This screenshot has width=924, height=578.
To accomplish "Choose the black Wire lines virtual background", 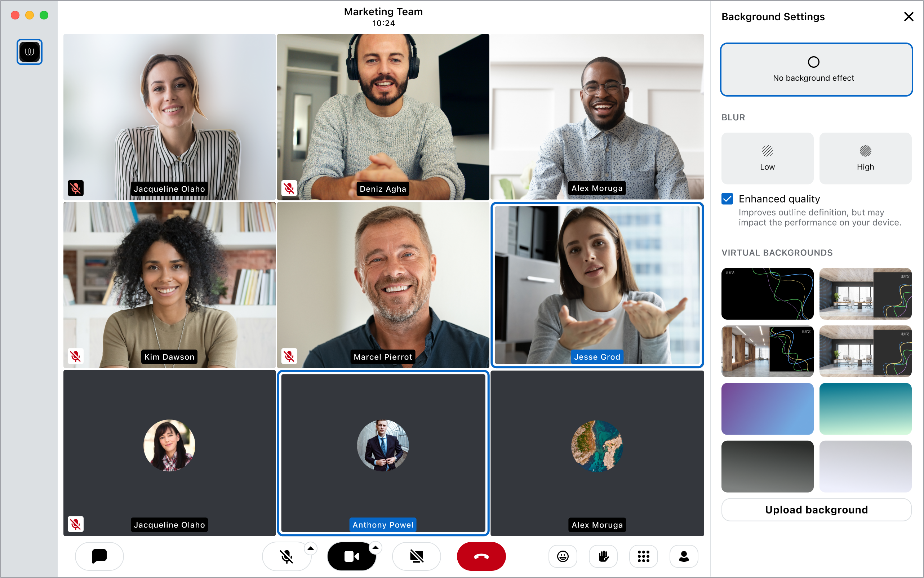I will coord(767,294).
